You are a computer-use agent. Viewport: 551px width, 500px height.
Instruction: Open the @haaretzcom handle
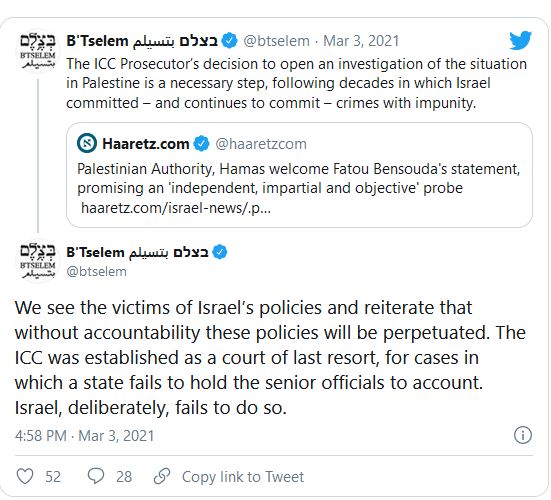(261, 144)
